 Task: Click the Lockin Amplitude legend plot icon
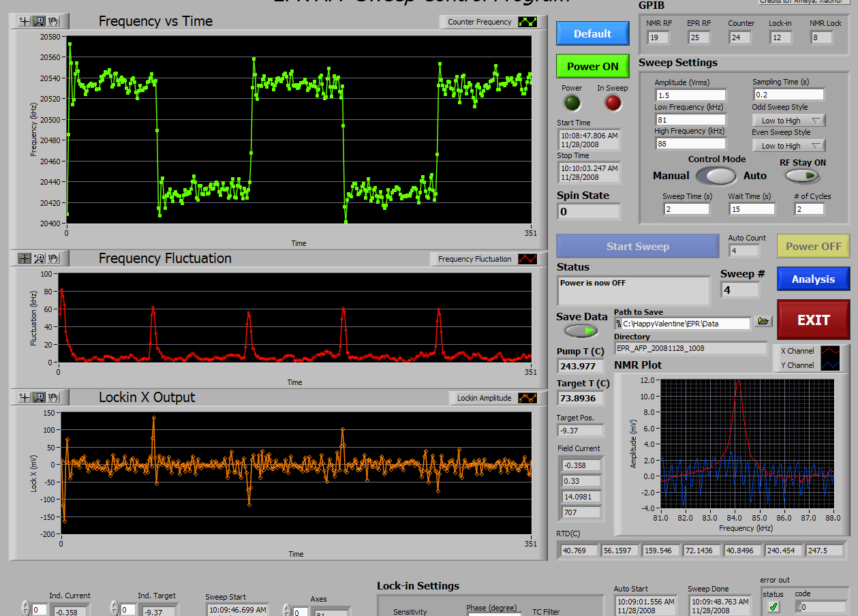(527, 398)
